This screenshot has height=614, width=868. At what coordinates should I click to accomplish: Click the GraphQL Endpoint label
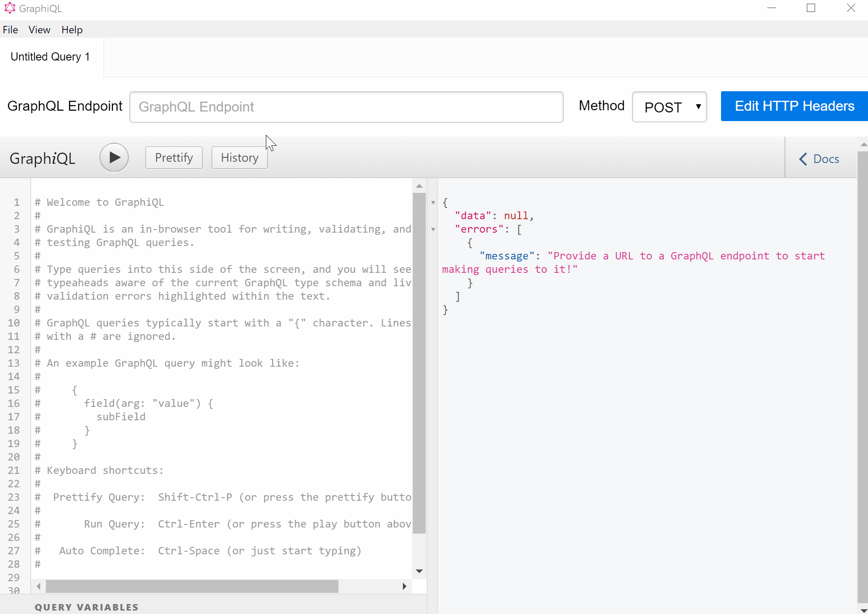click(x=65, y=106)
